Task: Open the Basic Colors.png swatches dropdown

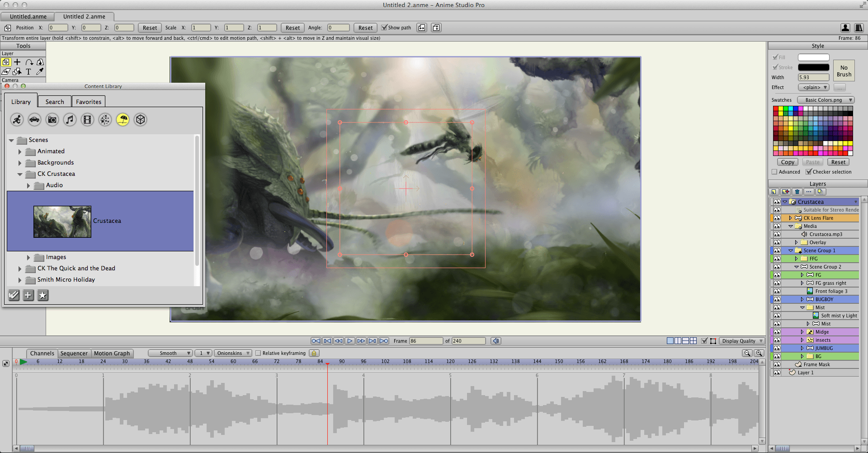Action: pos(825,100)
